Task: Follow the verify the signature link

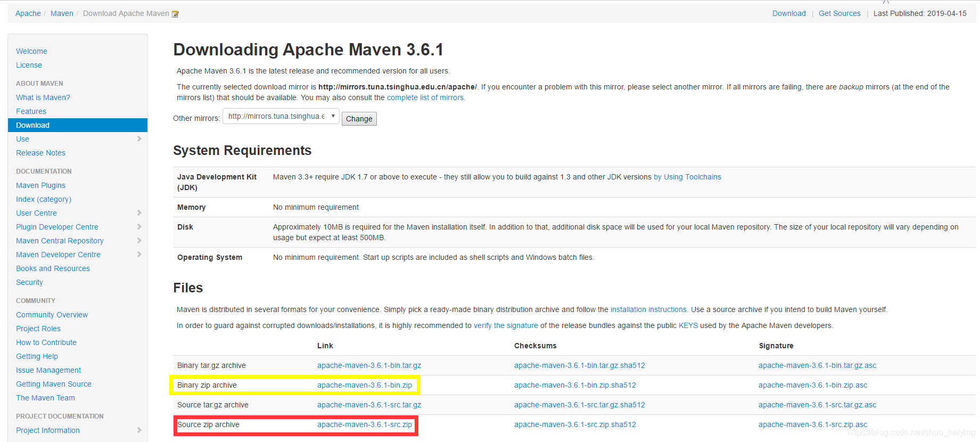Action: point(506,325)
